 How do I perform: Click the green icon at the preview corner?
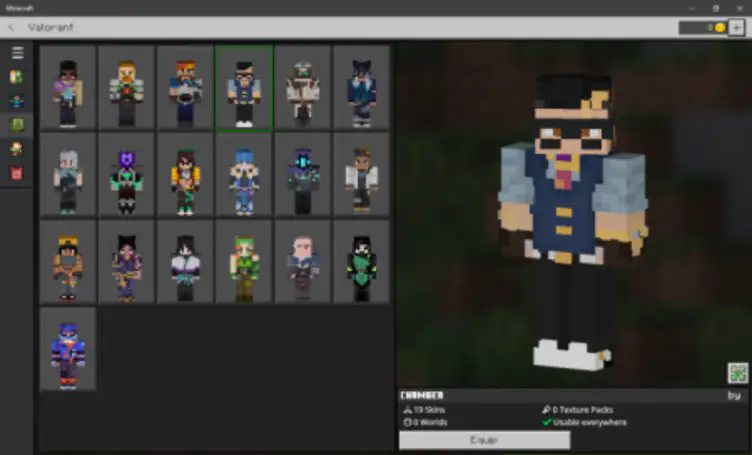click(738, 373)
